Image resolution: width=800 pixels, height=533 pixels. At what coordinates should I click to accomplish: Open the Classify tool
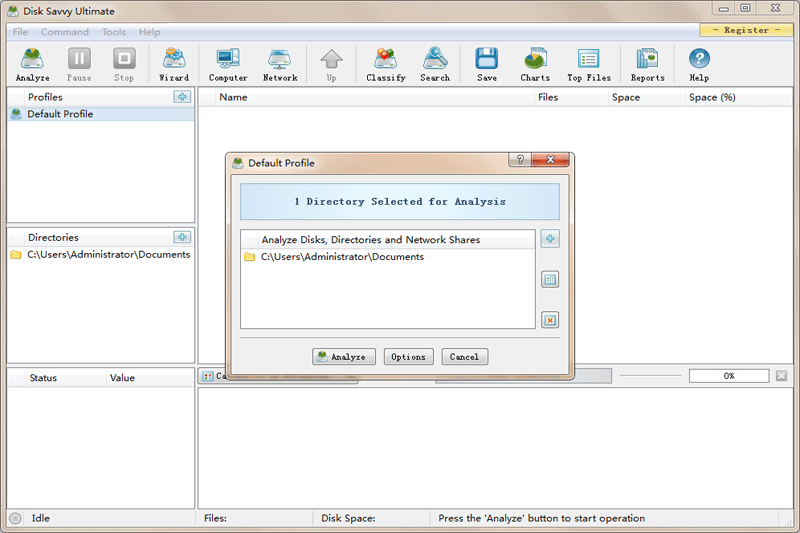(386, 64)
